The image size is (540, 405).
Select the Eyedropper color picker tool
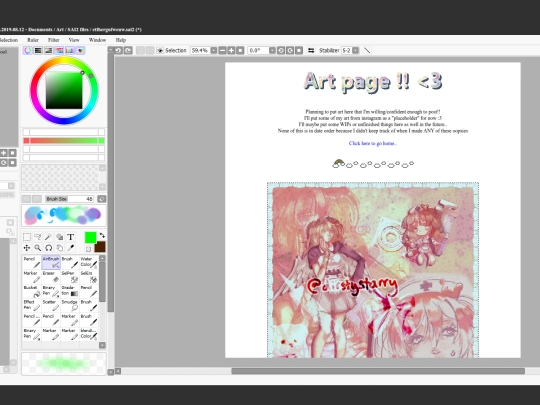pyautogui.click(x=70, y=248)
